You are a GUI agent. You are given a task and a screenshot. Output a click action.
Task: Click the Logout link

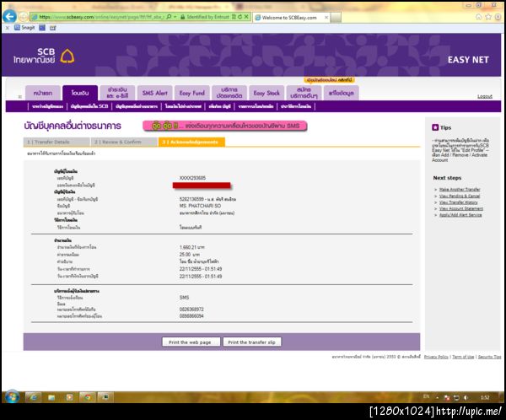485,96
